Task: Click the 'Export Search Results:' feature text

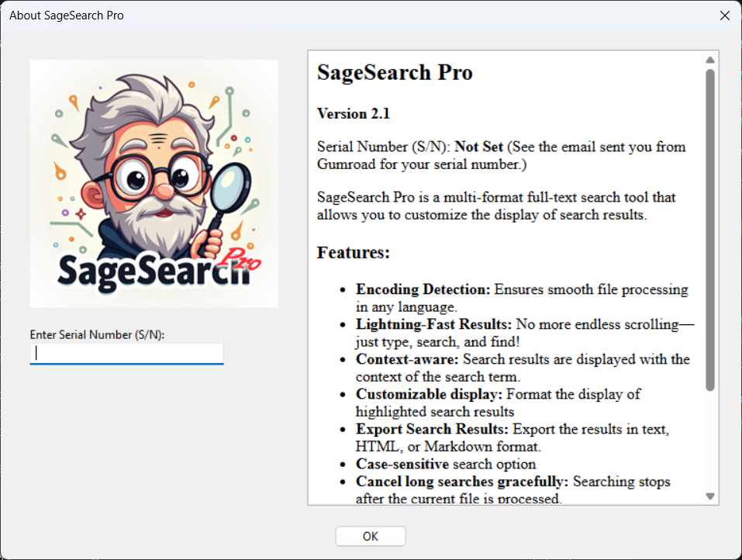Action: point(432,429)
